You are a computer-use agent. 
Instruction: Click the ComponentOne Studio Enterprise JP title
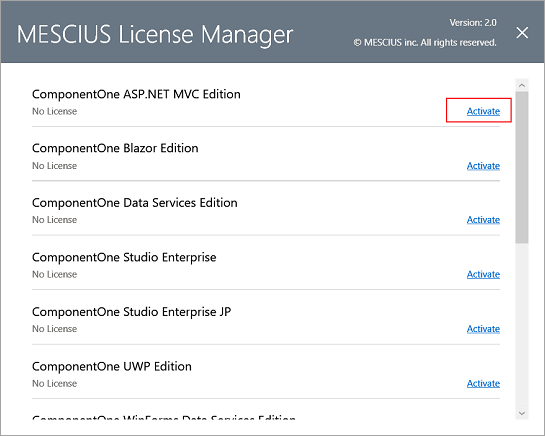click(131, 312)
